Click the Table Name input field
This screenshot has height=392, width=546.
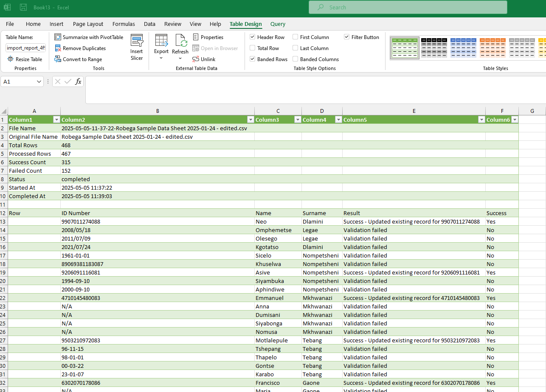click(25, 48)
